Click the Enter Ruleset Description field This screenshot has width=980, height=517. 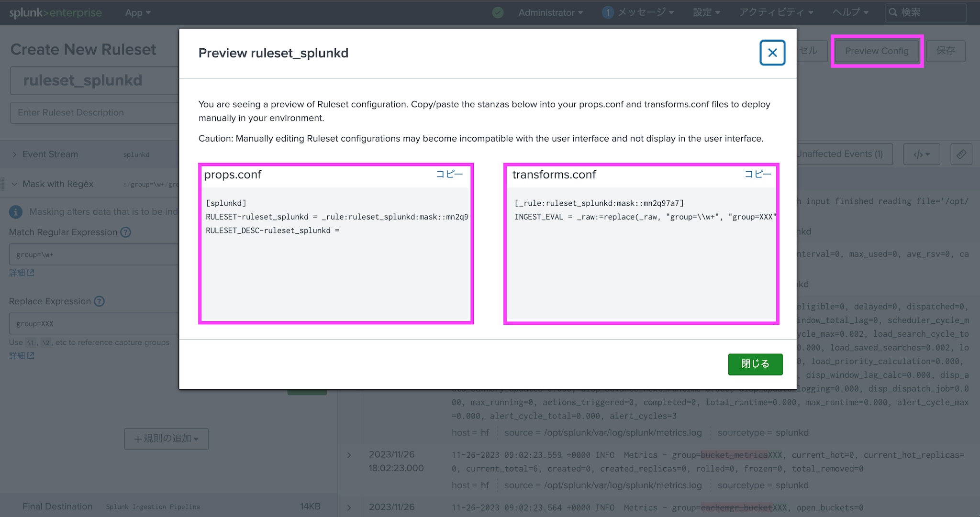click(95, 113)
